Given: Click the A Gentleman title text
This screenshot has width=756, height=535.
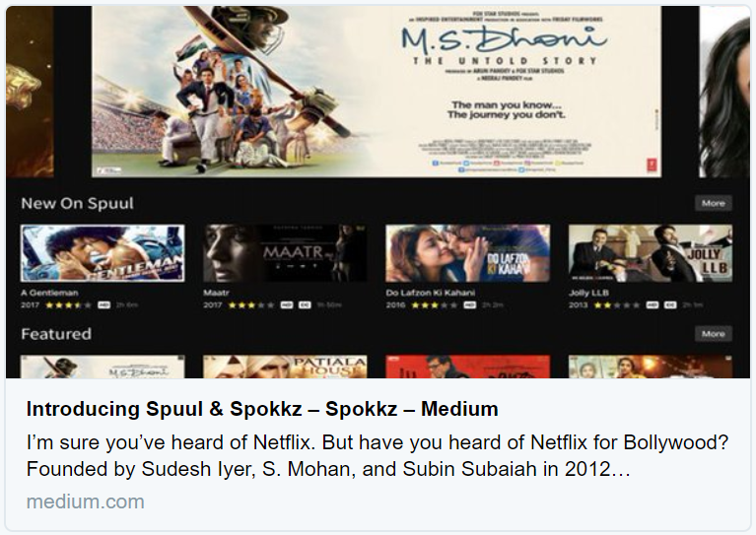Looking at the screenshot, I should pyautogui.click(x=49, y=293).
